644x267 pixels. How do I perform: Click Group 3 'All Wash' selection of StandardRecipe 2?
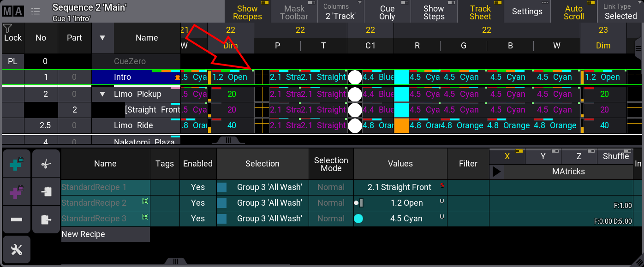coord(262,203)
